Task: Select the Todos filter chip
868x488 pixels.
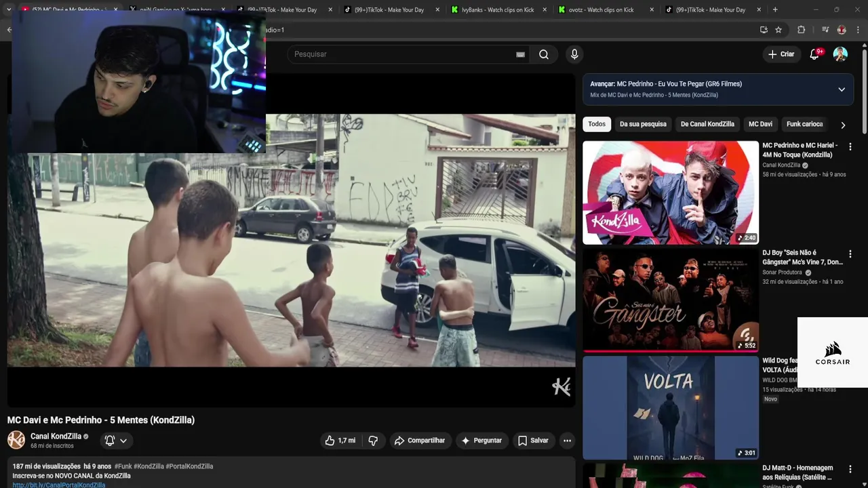Action: click(597, 124)
